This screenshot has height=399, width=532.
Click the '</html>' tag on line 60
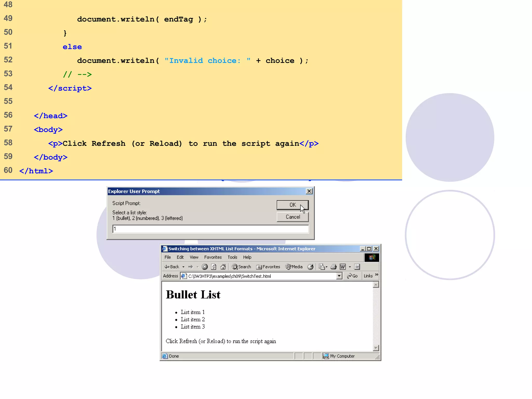(36, 171)
